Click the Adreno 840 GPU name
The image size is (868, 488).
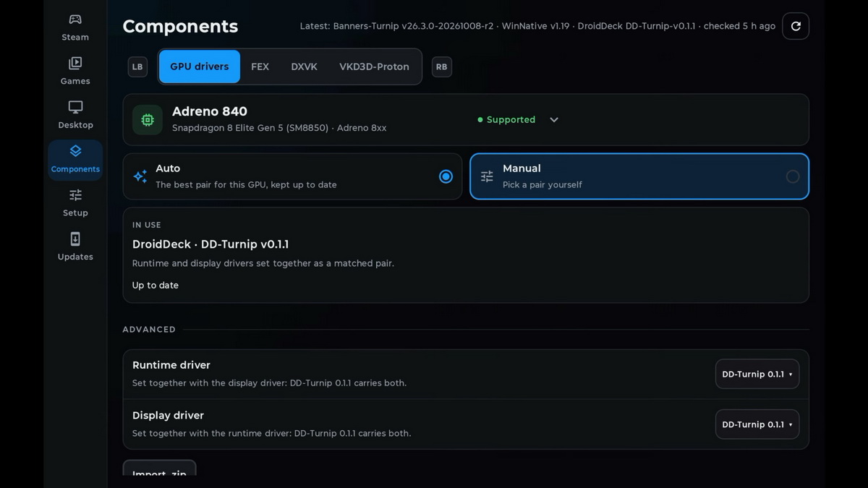click(x=210, y=111)
